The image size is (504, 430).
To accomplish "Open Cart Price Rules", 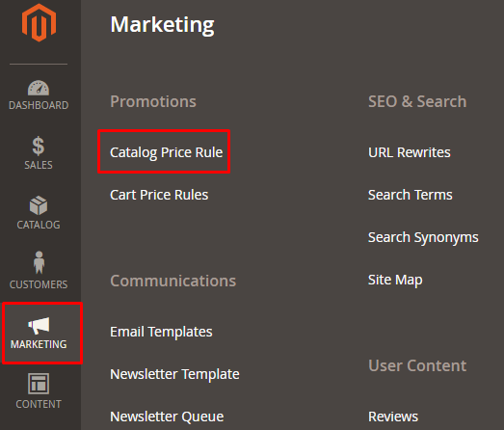I will (159, 195).
